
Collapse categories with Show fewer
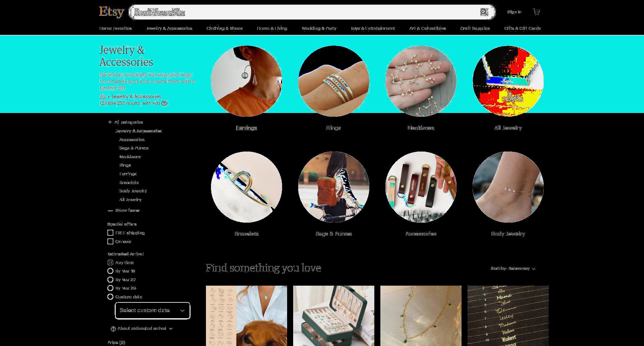coord(124,211)
